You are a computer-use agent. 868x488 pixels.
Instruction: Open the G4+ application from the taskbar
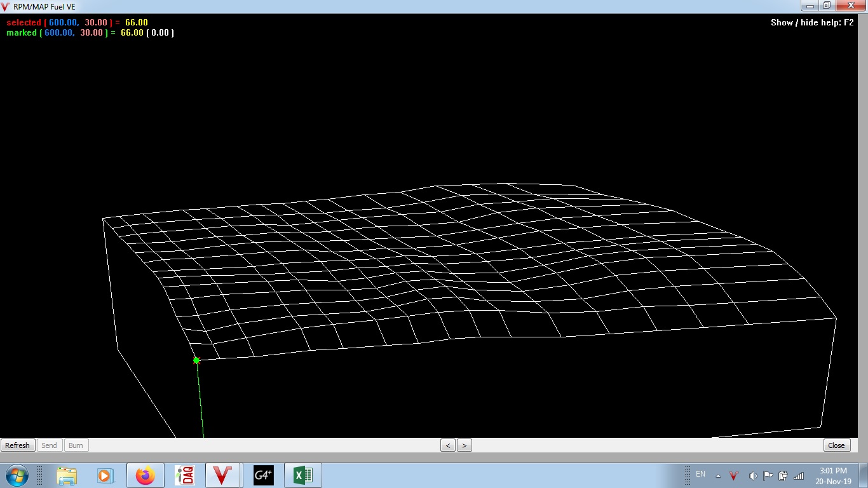(263, 475)
